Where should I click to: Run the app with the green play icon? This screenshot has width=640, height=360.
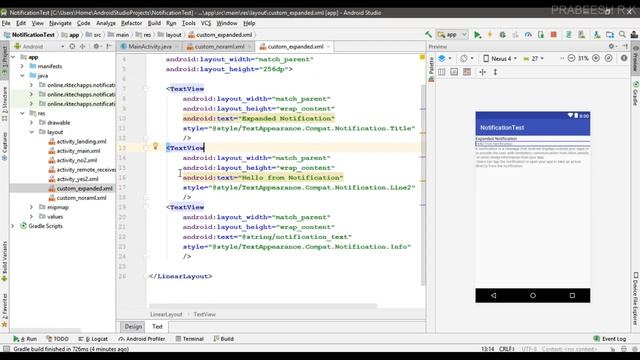coord(477,35)
